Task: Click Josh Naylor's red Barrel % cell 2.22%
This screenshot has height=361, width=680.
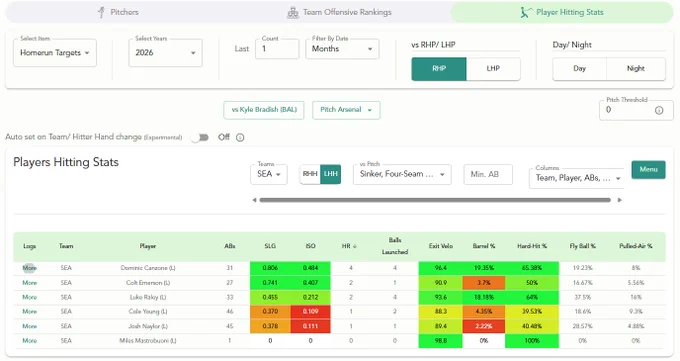Action: click(484, 326)
